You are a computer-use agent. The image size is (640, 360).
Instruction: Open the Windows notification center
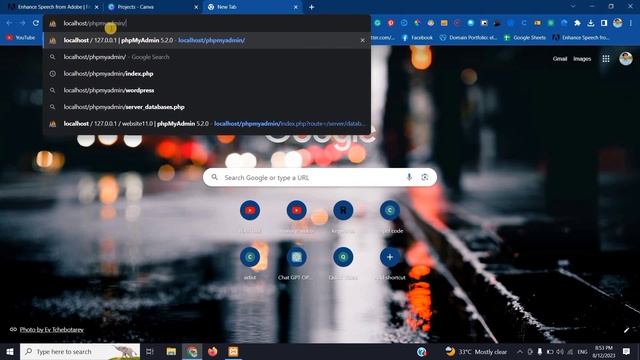pyautogui.click(x=627, y=351)
